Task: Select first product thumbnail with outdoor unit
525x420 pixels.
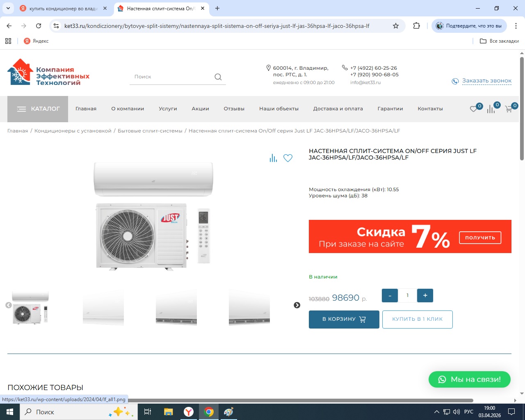Action: pos(30,308)
